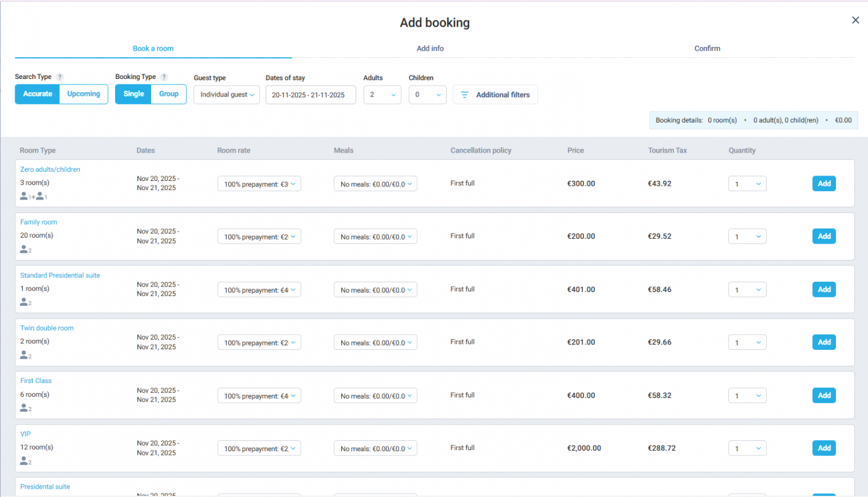This screenshot has height=497, width=868.
Task: Click the filter icon inside Additional filters
Action: pos(464,95)
